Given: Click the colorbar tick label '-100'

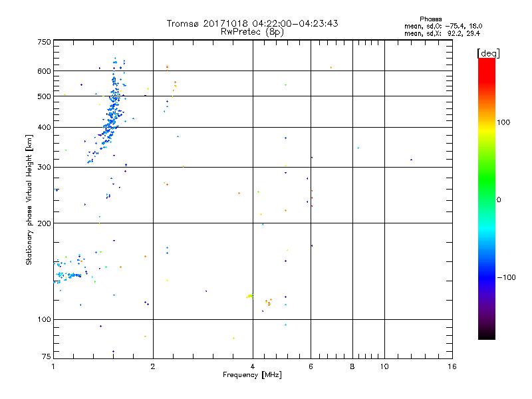Looking at the screenshot, I should [x=506, y=277].
